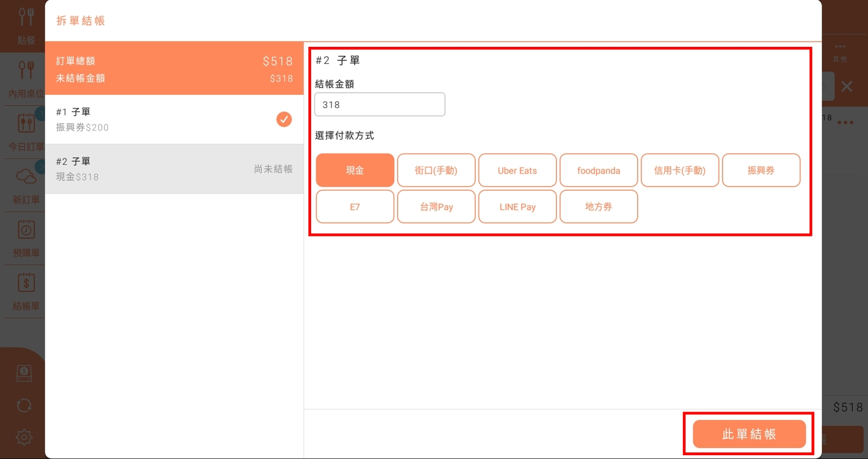The image size is (868, 459).
Task: Open 結帳單 checkout bills icon
Action: click(25, 284)
